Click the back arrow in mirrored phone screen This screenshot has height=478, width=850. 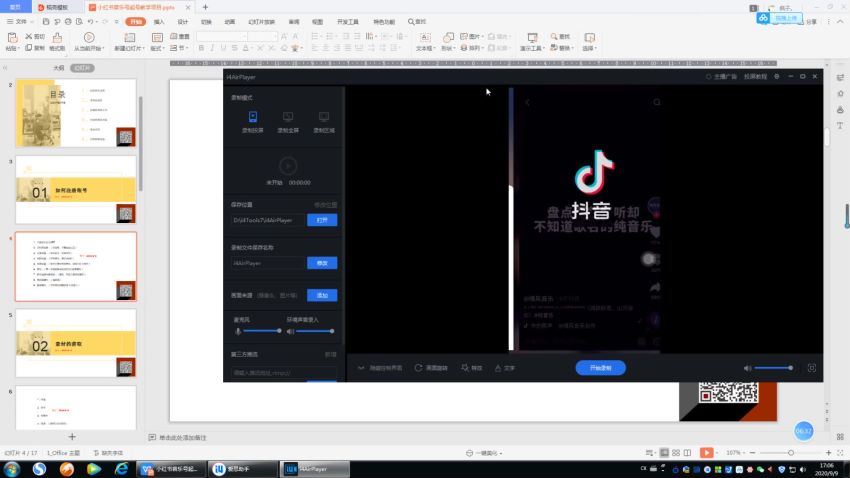527,102
